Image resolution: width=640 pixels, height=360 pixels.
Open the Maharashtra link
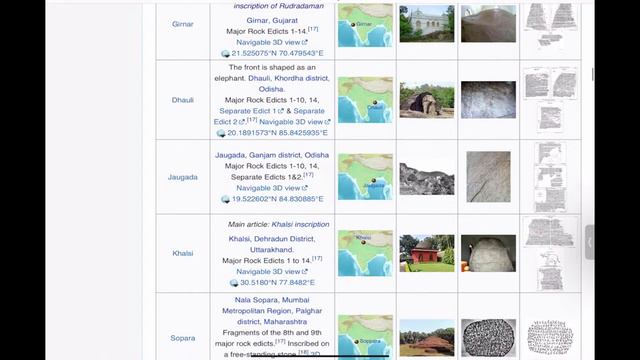point(285,322)
